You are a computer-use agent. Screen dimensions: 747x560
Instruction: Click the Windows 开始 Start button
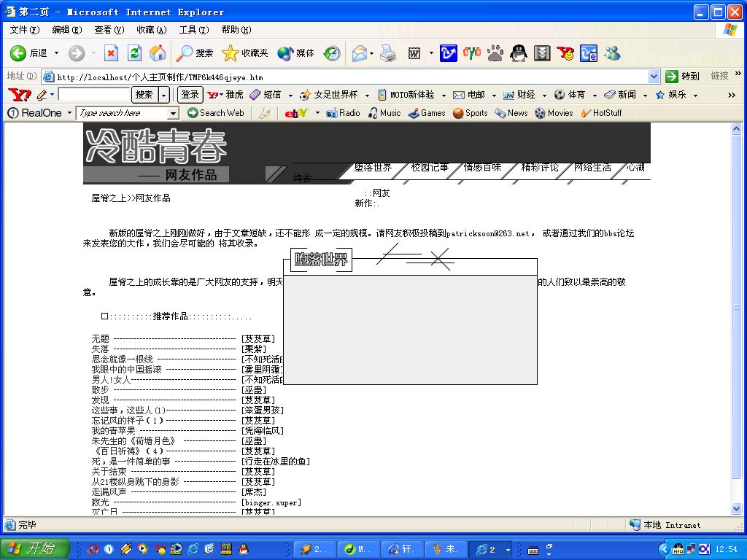click(x=35, y=549)
